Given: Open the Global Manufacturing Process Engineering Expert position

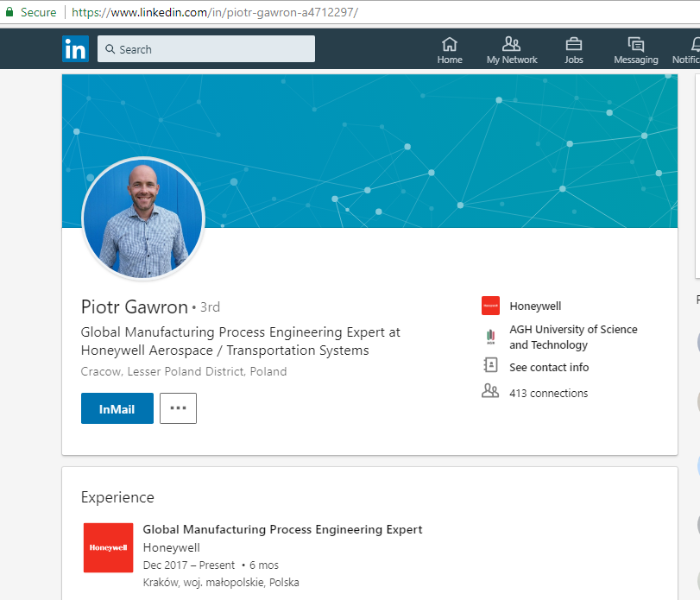Looking at the screenshot, I should pos(282,529).
